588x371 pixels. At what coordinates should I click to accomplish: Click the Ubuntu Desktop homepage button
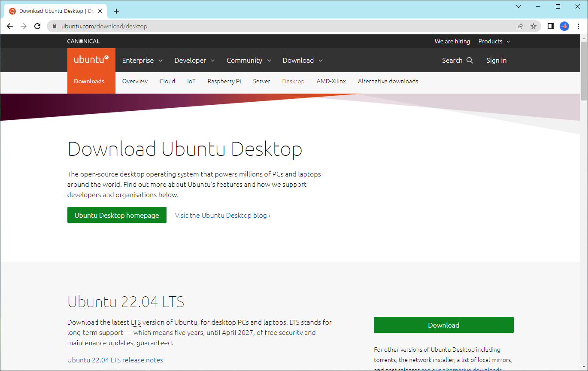tap(117, 215)
